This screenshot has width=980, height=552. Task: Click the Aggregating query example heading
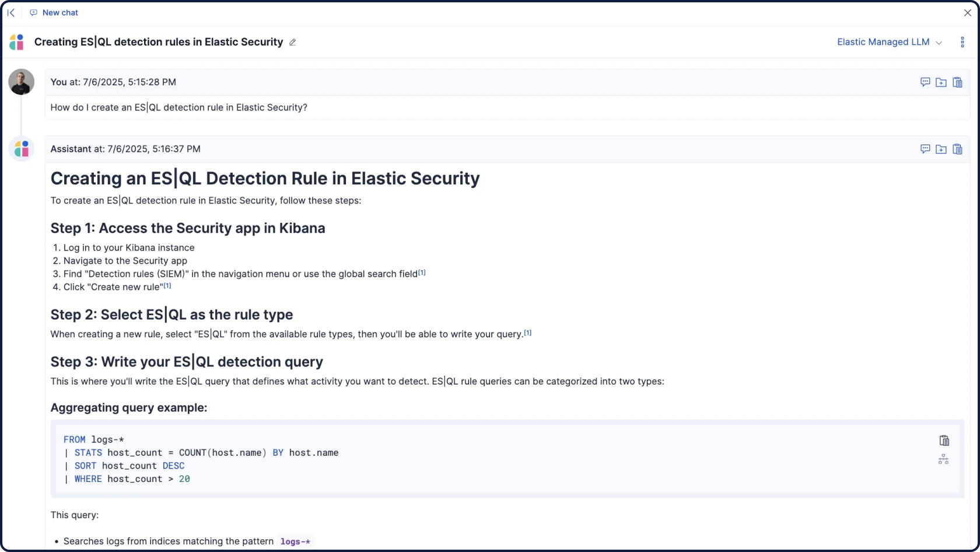pos(129,408)
